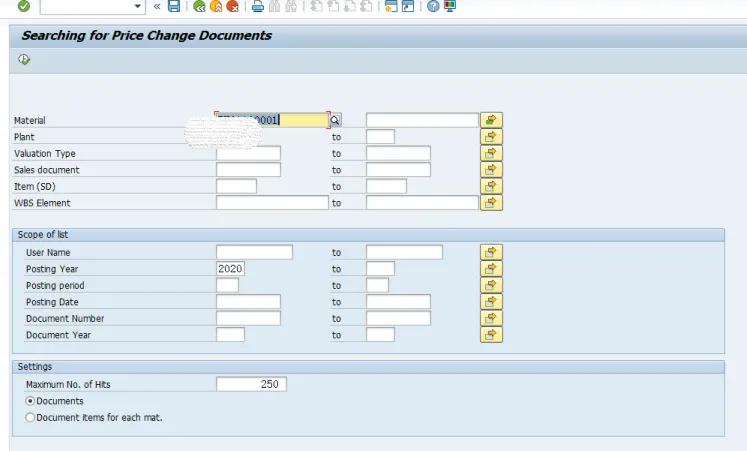Open multiple selection for Material
Screen dimensions: 747x451
click(x=491, y=120)
